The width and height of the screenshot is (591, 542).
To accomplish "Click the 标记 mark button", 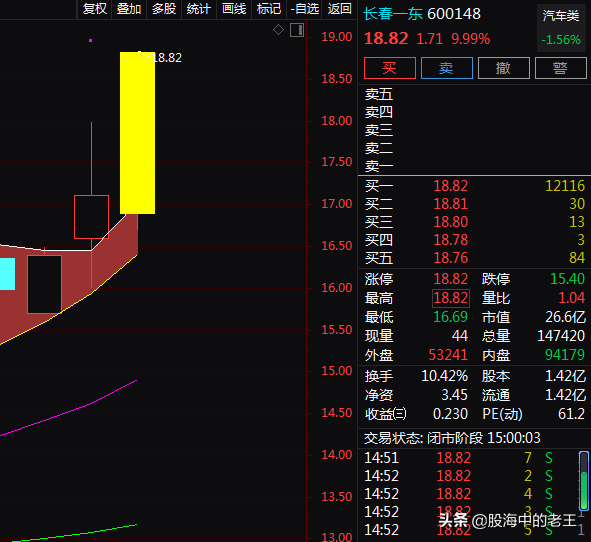I will pos(269,9).
